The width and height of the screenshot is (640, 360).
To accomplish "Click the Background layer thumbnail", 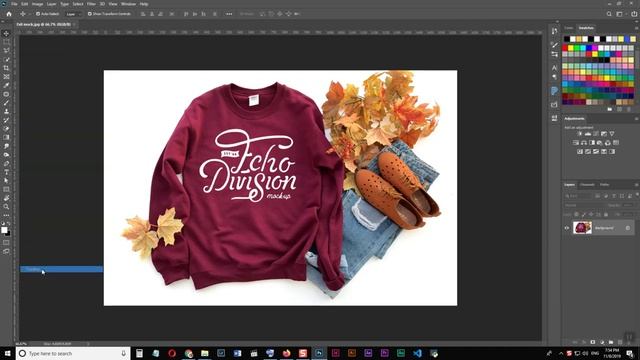I will tap(582, 228).
